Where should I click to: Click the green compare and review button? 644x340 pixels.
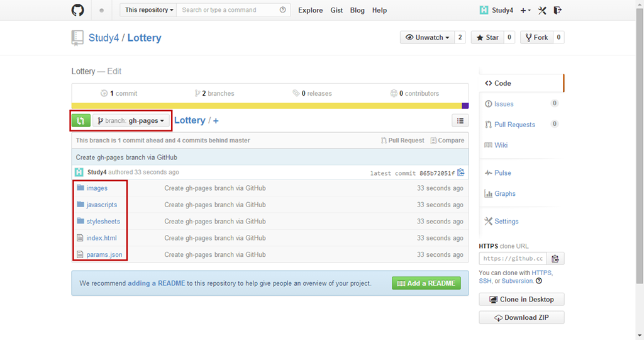point(81,120)
